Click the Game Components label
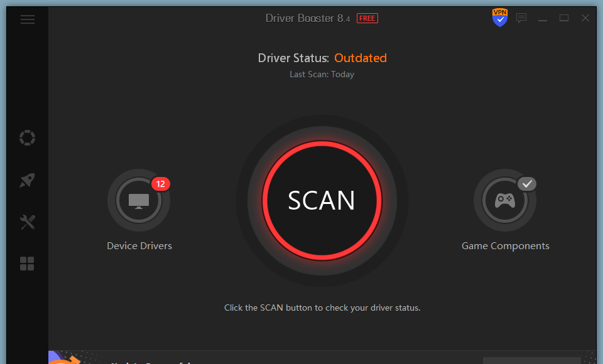 [505, 245]
